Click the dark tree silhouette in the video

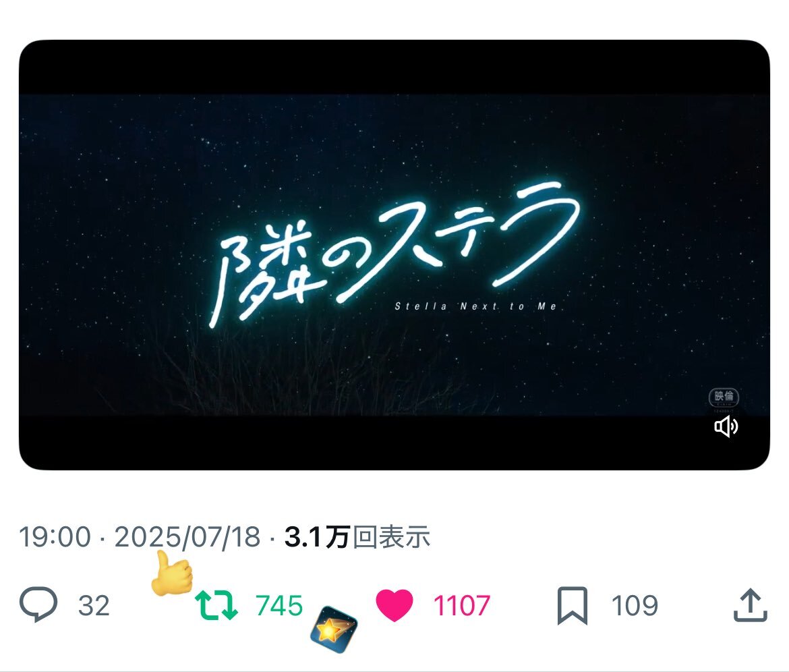282,372
